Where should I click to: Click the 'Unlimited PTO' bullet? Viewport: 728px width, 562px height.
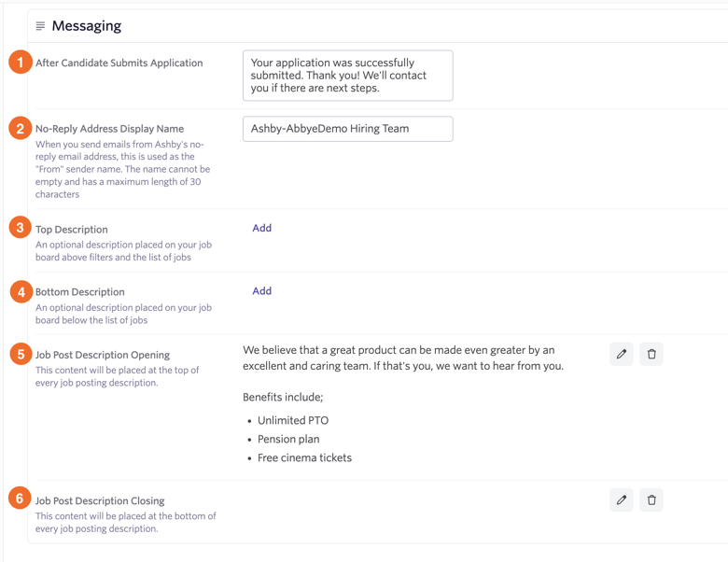point(293,420)
